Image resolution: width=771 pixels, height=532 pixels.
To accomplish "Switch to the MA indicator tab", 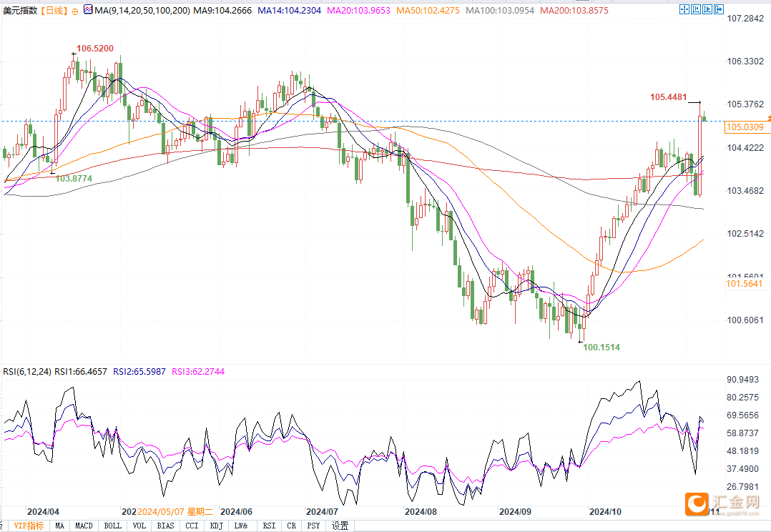I will 59,526.
